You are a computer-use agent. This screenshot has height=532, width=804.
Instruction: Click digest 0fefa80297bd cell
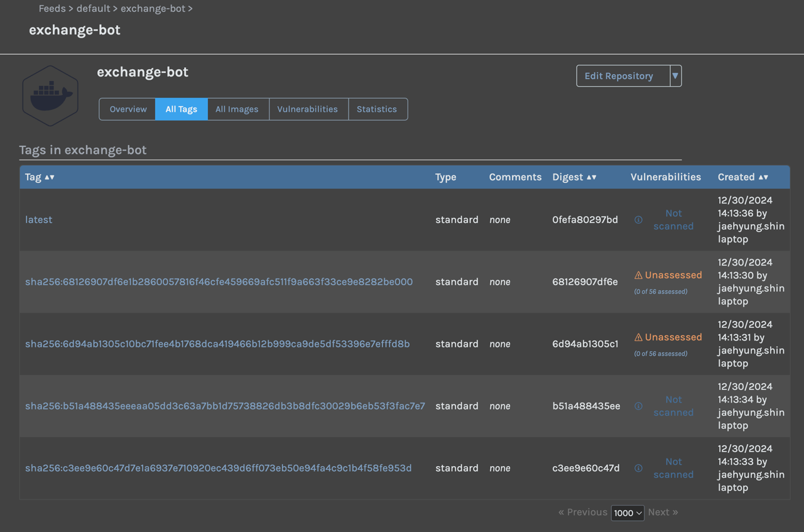point(585,220)
